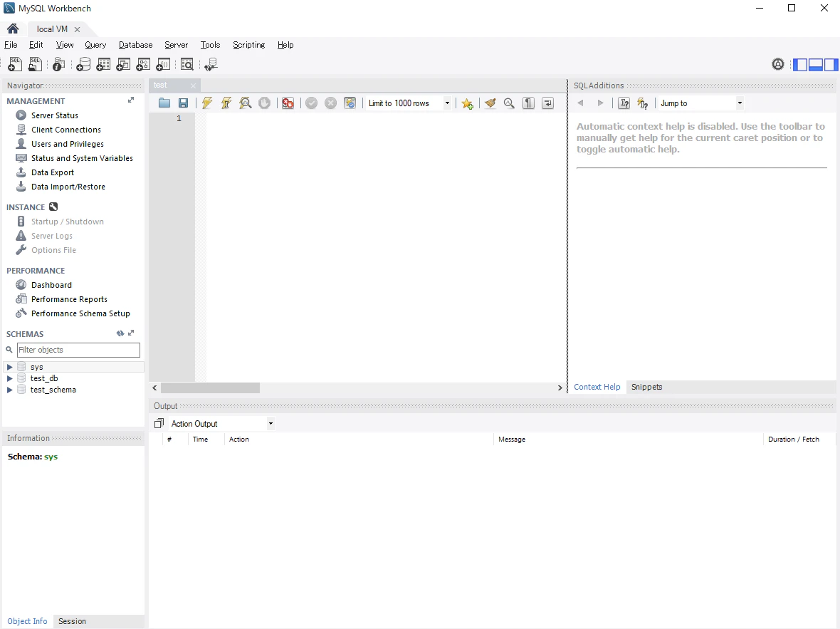This screenshot has height=629, width=840.
Task: Create a new function icon
Action: [x=163, y=64]
